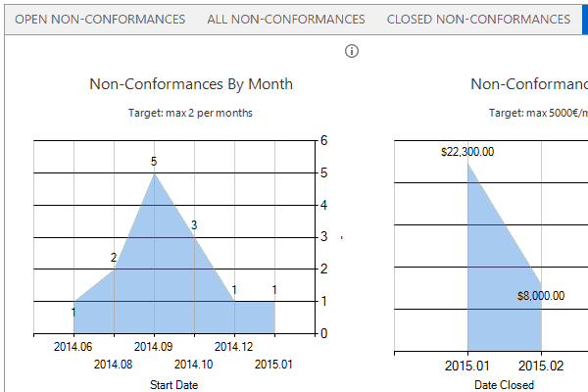Click the Non-Conformances By Month chart title
Viewport: 588px width, 392px height.
191,84
